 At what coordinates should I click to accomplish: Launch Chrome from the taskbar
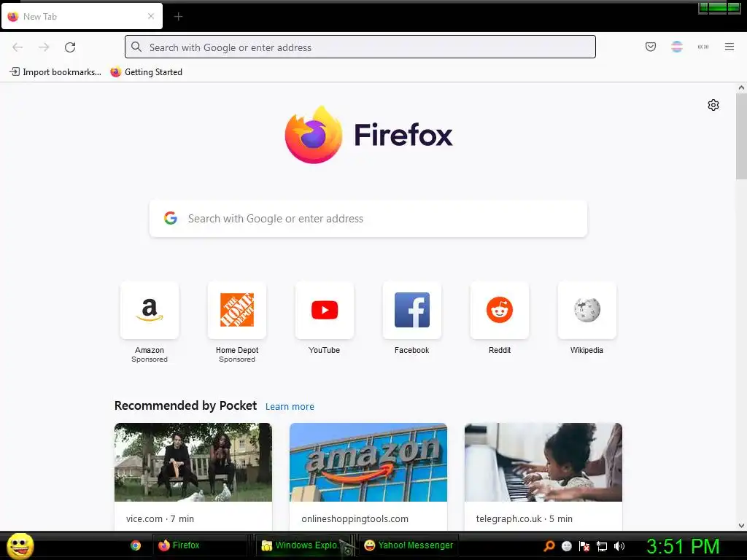(x=136, y=545)
